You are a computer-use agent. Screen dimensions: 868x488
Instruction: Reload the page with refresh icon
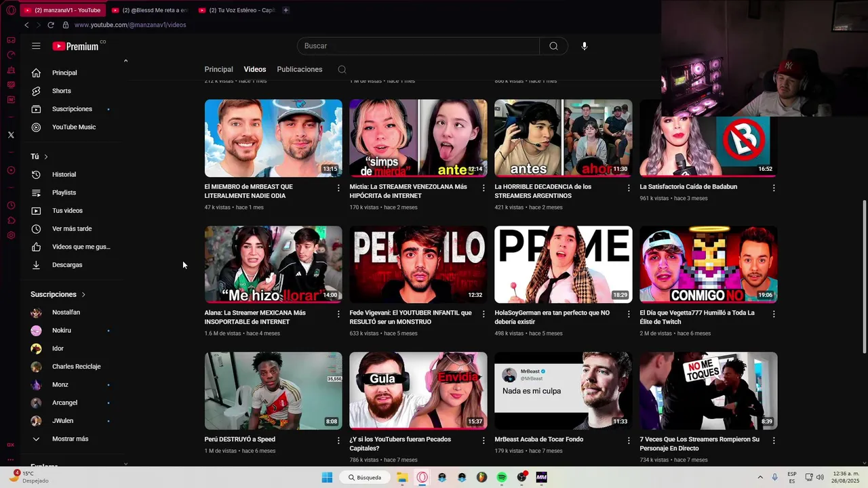pyautogui.click(x=50, y=25)
